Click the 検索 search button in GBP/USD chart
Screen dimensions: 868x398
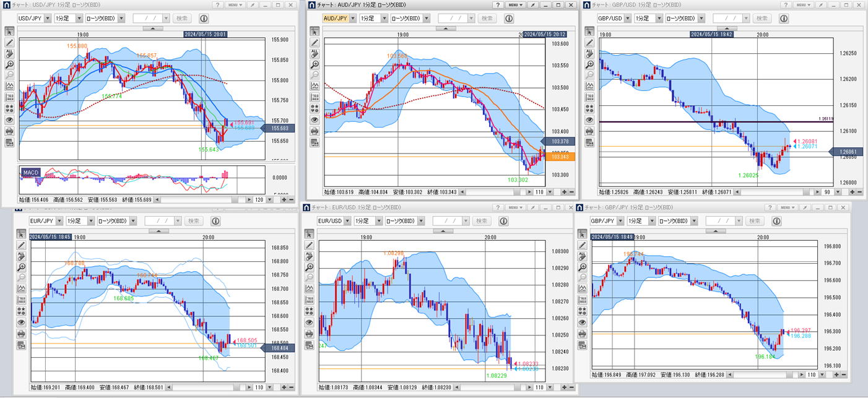762,19
